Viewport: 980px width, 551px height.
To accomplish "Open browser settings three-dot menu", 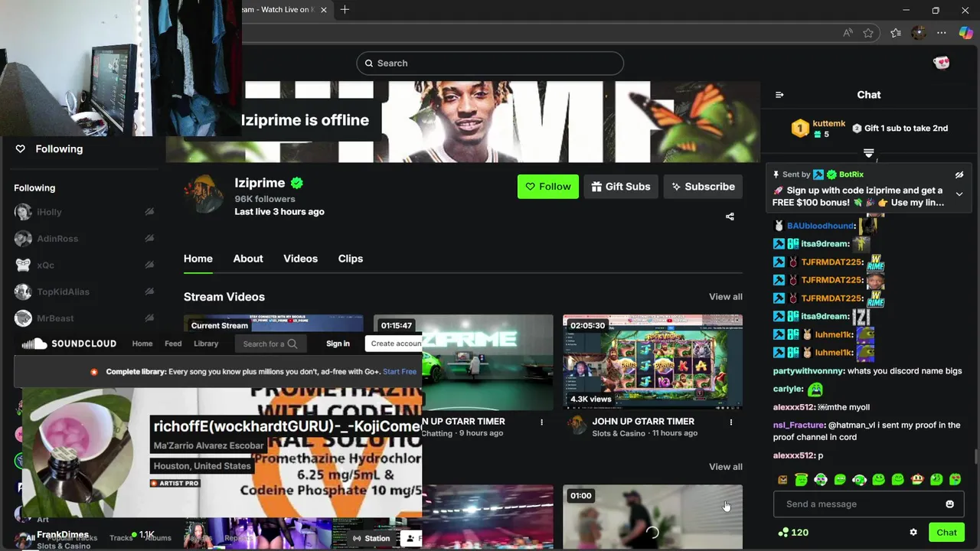I will (x=942, y=33).
